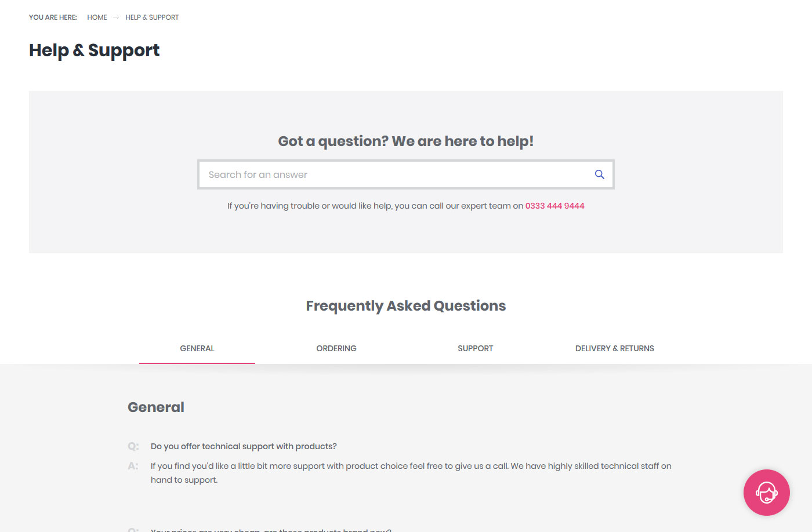
Task: Click the magnifying glass search icon
Action: coord(600,174)
